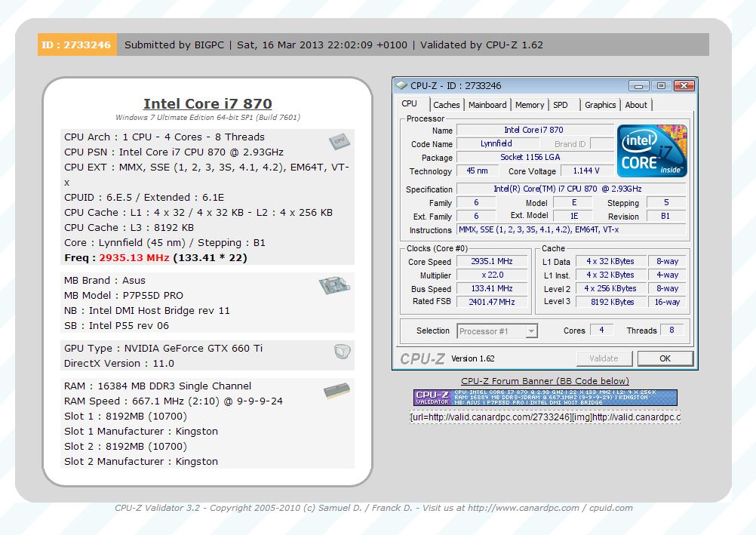This screenshot has width=756, height=535.
Task: Close the CPU-Z window
Action: tap(684, 86)
